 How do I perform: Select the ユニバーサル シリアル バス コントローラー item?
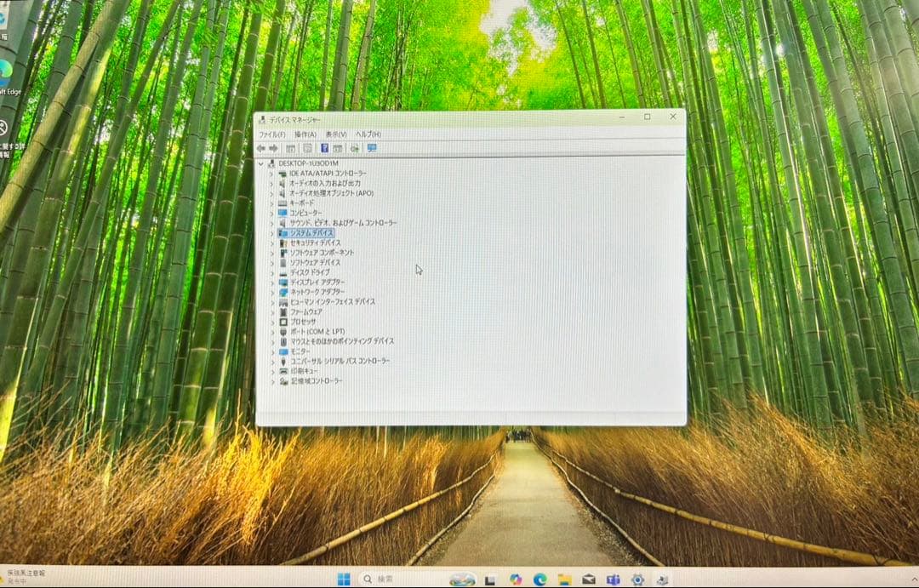point(340,361)
